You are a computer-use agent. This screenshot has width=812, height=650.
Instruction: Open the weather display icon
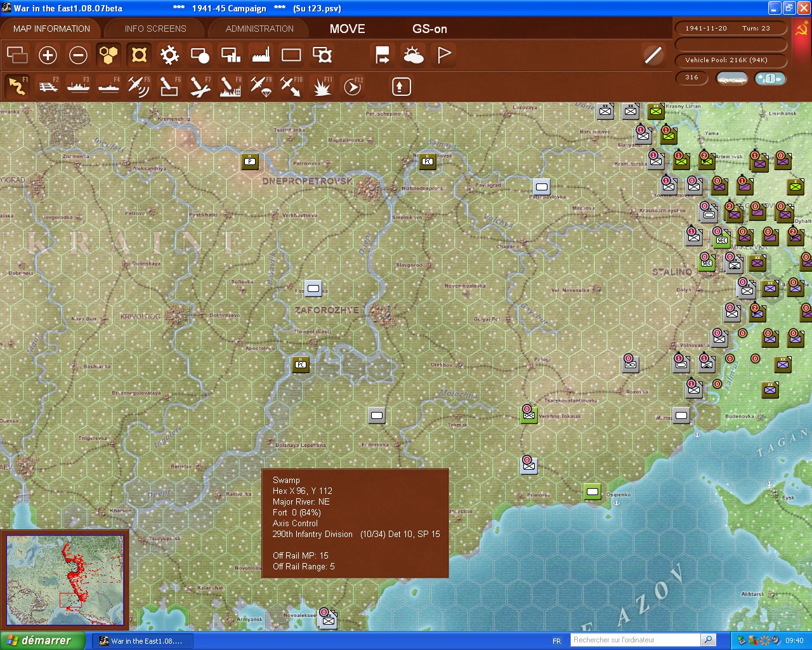(413, 55)
